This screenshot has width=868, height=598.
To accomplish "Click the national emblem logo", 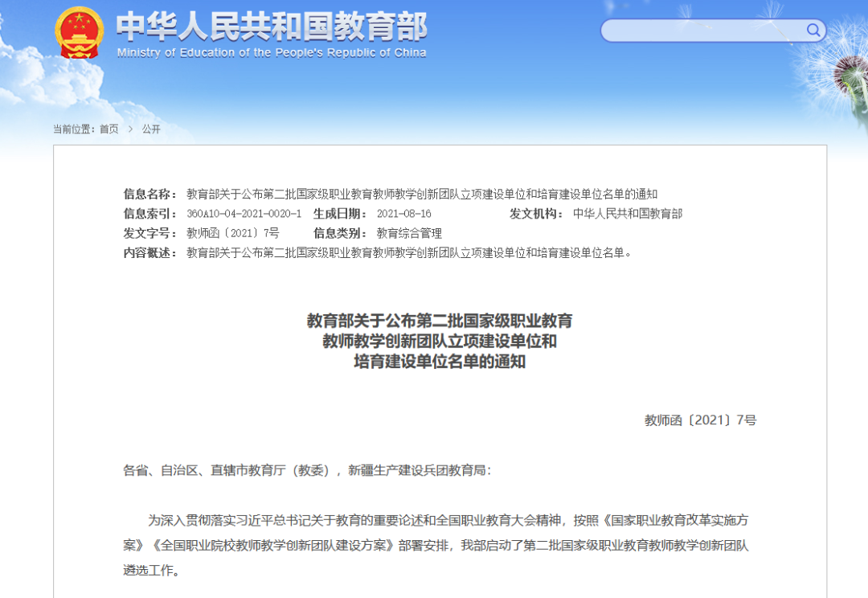I will tap(79, 33).
